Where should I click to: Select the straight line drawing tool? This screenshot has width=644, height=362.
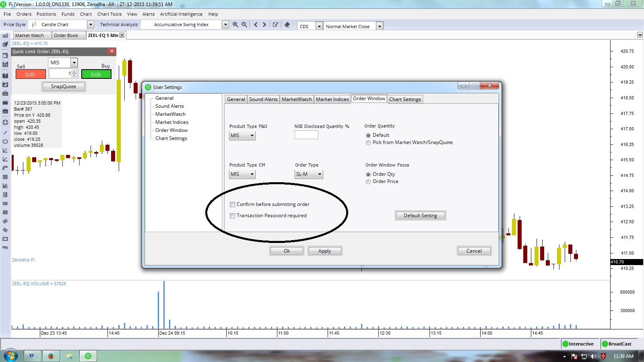click(5, 132)
